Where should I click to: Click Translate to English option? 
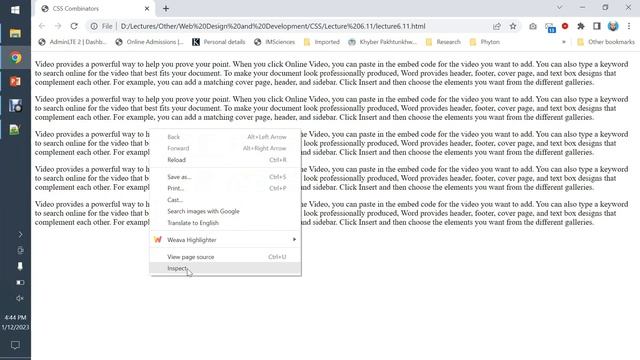(225, 223)
